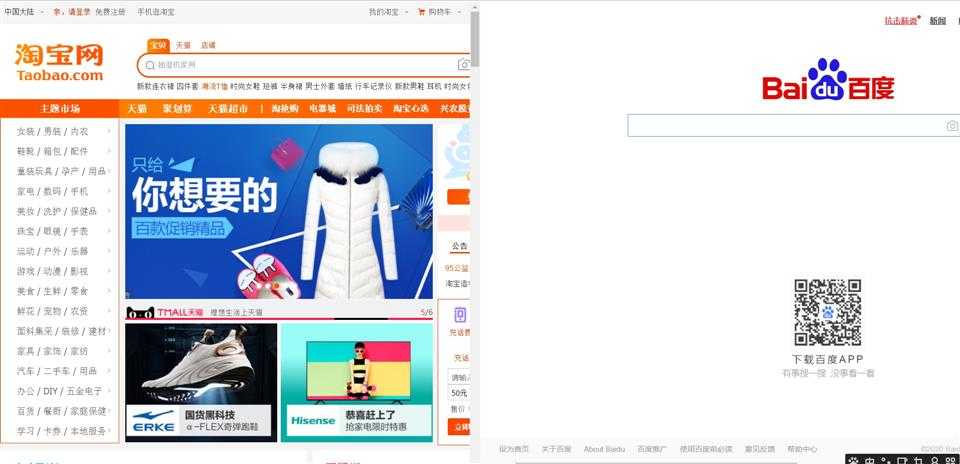The height and width of the screenshot is (464, 960).
Task: Open category 家具 / 家饰 / 家纺
Action: [x=53, y=351]
